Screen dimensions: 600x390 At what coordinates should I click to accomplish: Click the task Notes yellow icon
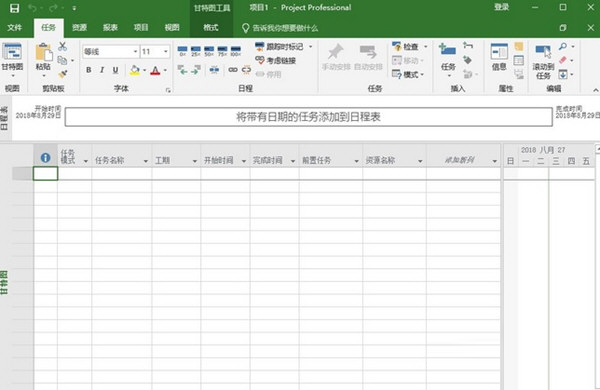pos(518,47)
